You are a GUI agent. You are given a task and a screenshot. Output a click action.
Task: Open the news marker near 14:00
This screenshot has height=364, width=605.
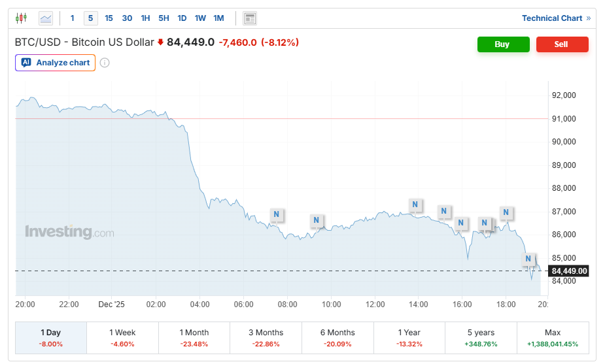pos(415,205)
